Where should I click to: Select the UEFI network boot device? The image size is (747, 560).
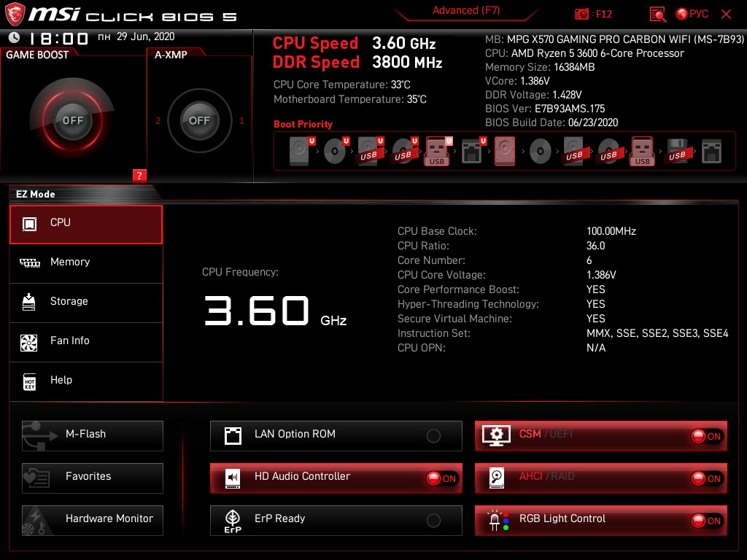473,152
